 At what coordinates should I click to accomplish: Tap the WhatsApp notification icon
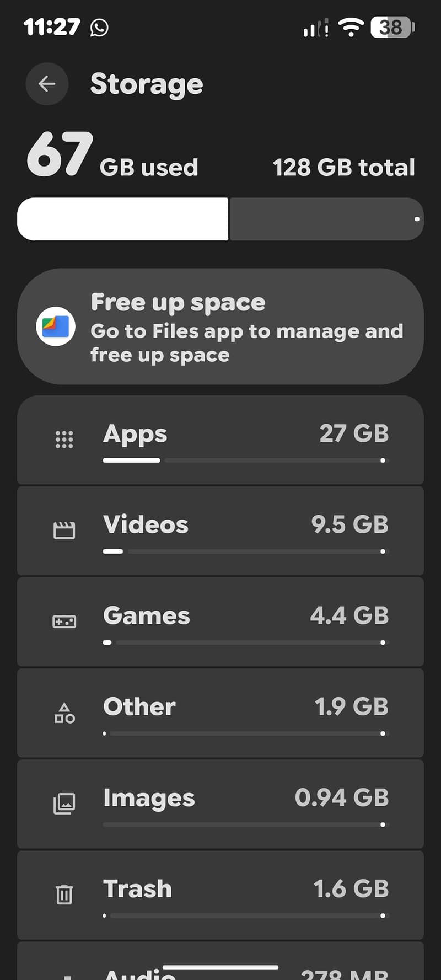pyautogui.click(x=99, y=27)
